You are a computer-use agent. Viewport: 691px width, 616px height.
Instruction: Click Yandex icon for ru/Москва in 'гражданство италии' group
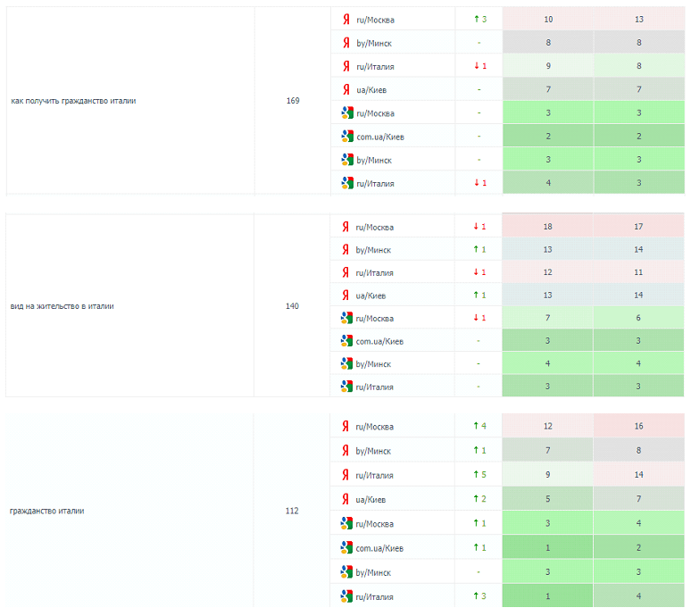pos(345,427)
